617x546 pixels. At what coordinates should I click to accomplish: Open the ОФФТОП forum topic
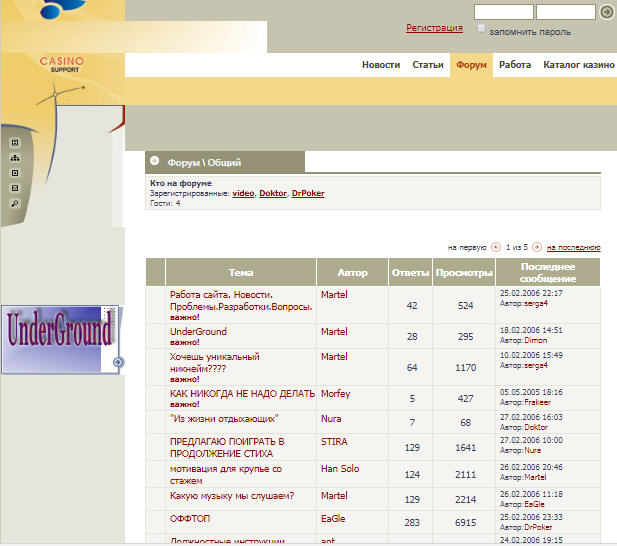pos(190,518)
